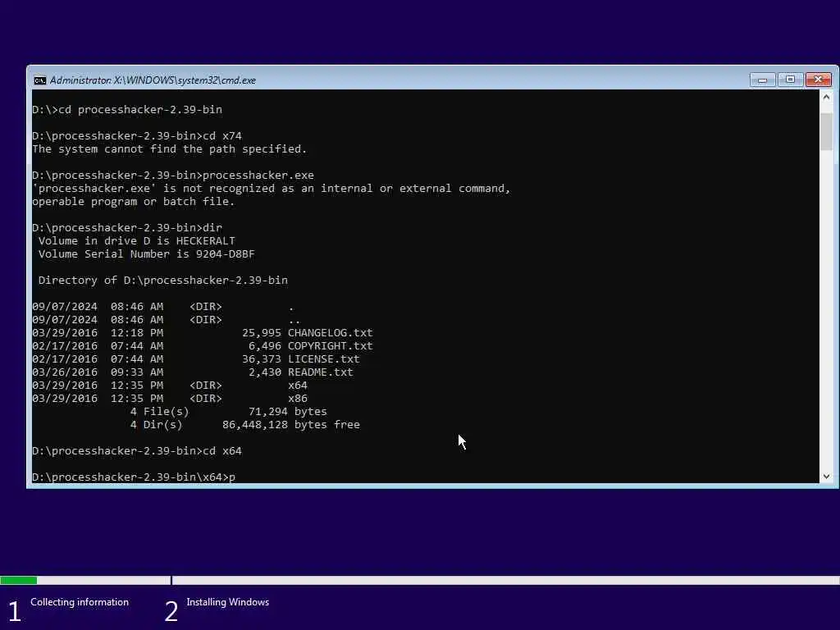The image size is (840, 630).
Task: Click the 'LICENSE.txt' file name
Action: pos(323,359)
